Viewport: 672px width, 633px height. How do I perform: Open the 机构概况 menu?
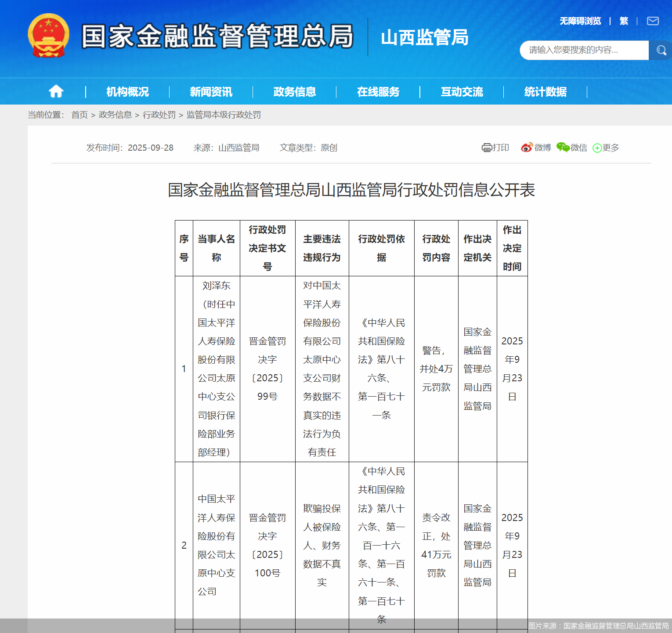[127, 92]
